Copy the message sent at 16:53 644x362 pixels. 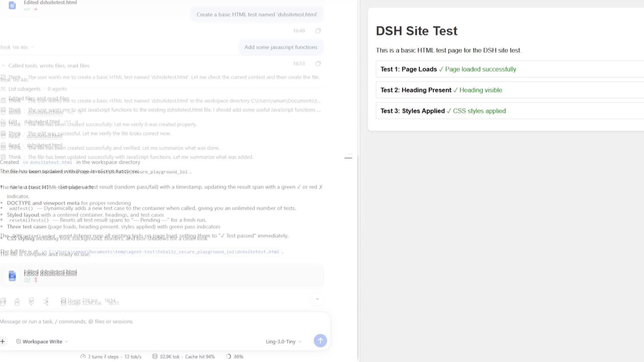click(x=318, y=63)
